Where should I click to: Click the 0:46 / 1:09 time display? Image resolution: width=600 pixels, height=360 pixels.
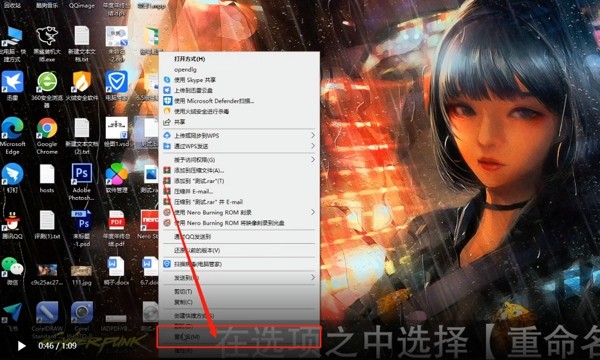click(57, 346)
